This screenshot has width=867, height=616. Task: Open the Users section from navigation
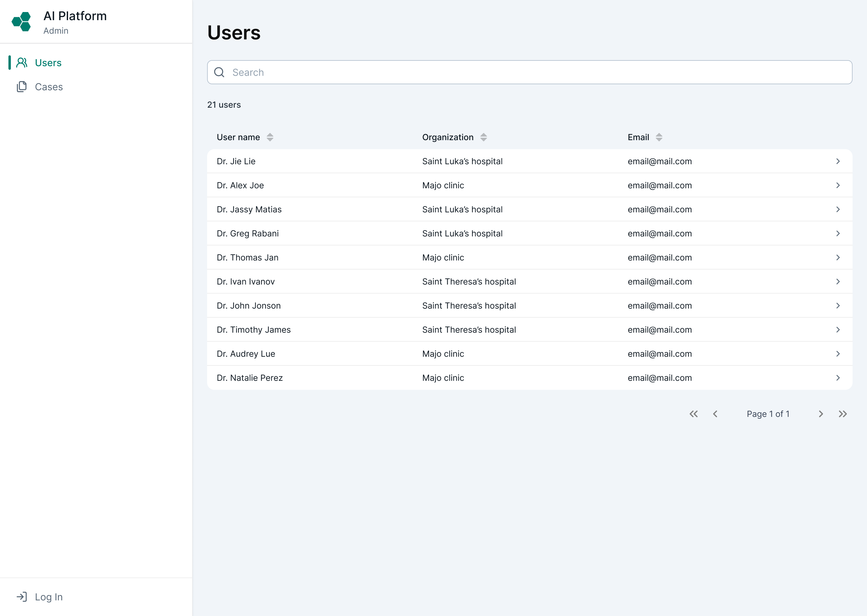[x=48, y=63]
